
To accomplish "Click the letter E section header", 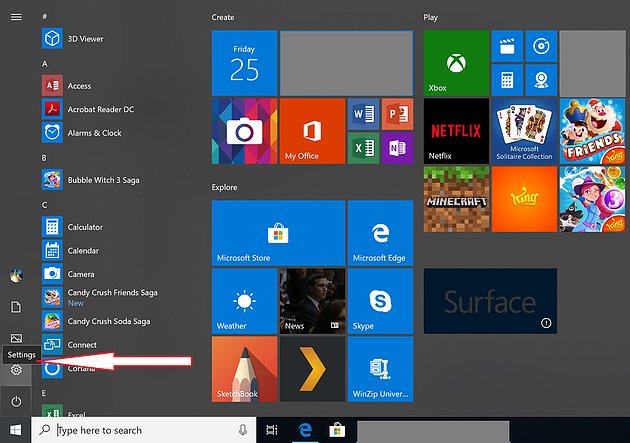I will coord(44,393).
